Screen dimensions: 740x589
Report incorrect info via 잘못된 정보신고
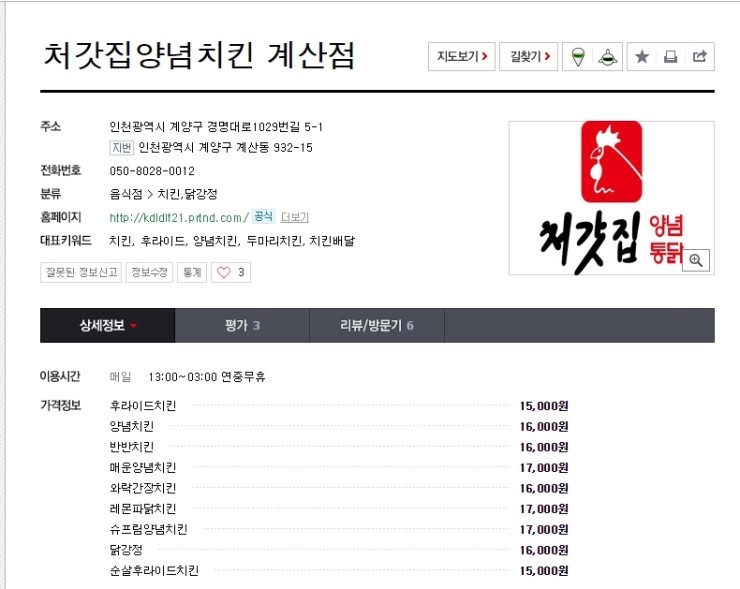tap(81, 272)
